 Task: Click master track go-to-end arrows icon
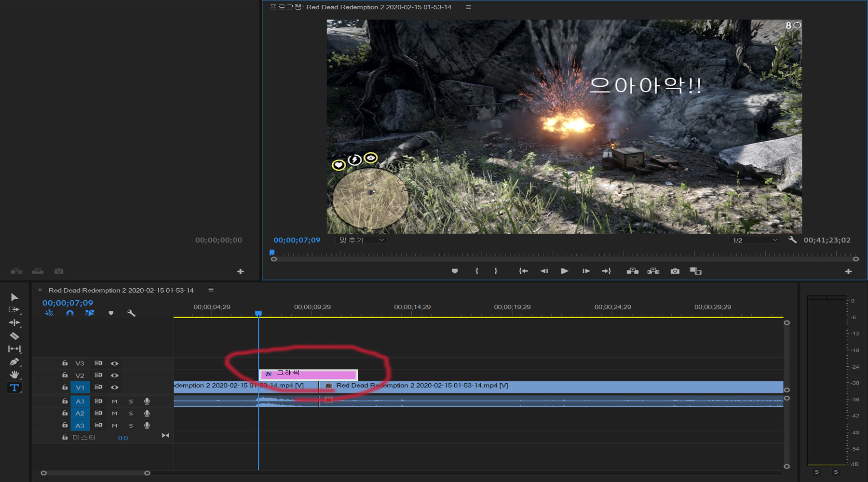[165, 435]
